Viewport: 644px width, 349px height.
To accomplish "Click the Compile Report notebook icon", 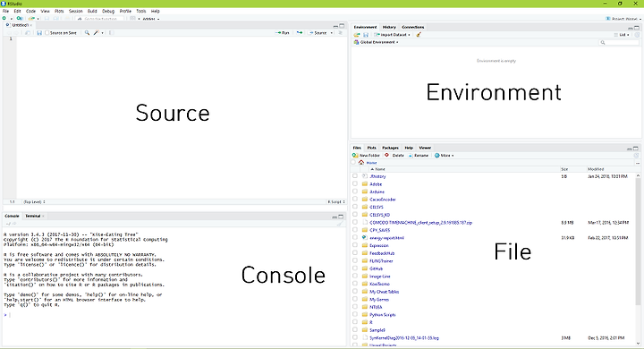I will (111, 33).
